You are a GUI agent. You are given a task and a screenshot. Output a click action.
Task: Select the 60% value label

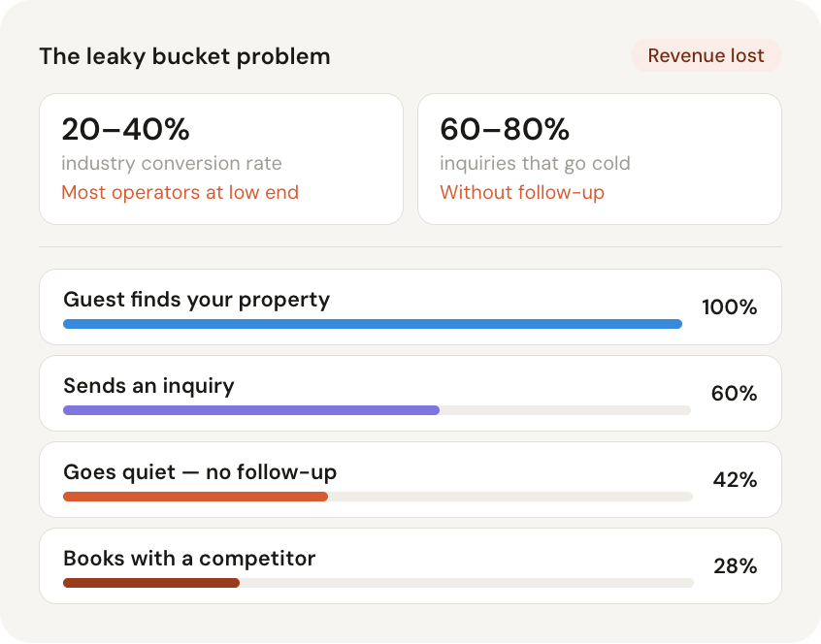734,394
